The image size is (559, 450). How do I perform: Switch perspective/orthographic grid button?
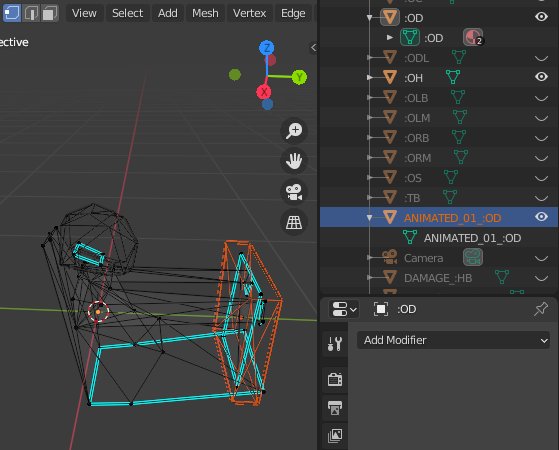point(294,223)
